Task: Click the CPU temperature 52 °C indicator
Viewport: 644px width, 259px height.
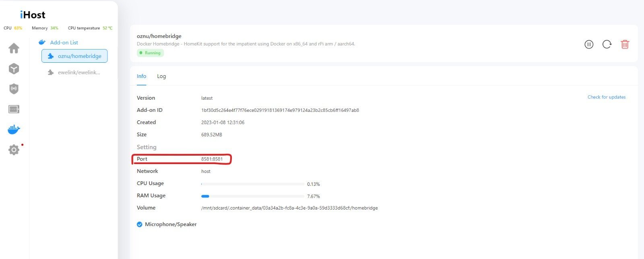Action: [x=90, y=28]
